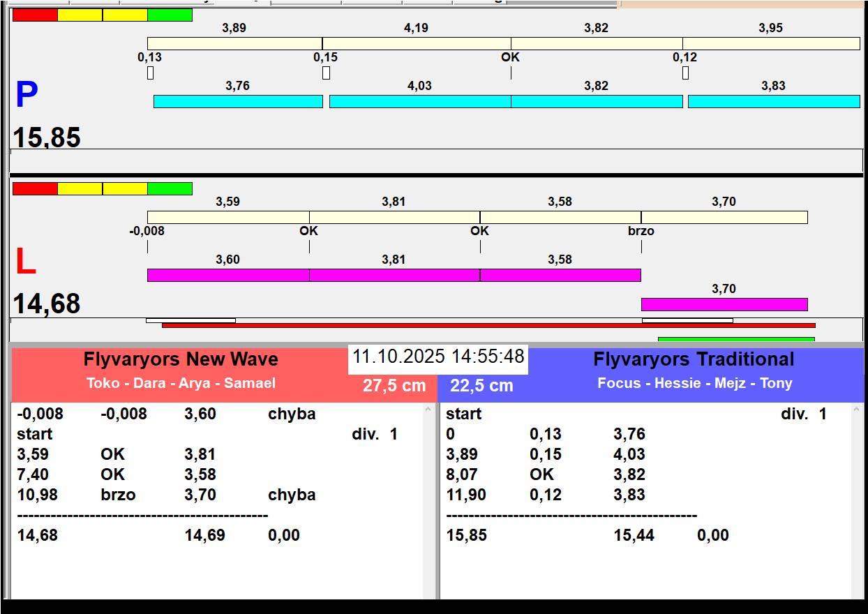Click the Toko - Dara - Arya - Samael lineup

coord(181,383)
